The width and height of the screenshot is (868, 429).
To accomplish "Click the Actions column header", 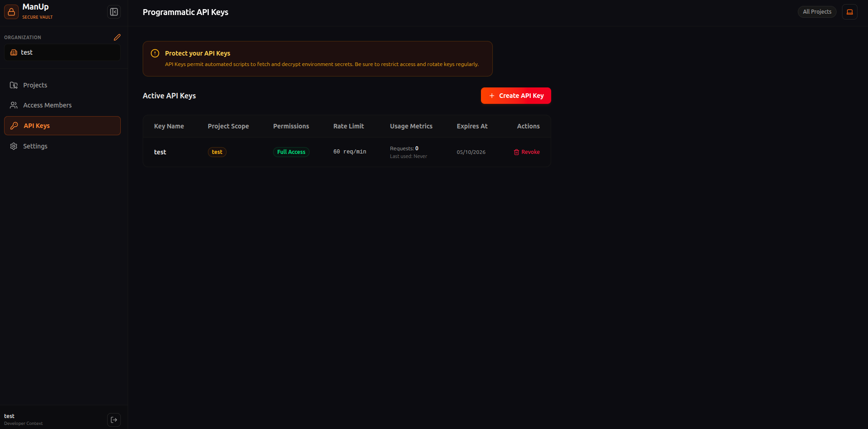I will tap(528, 126).
